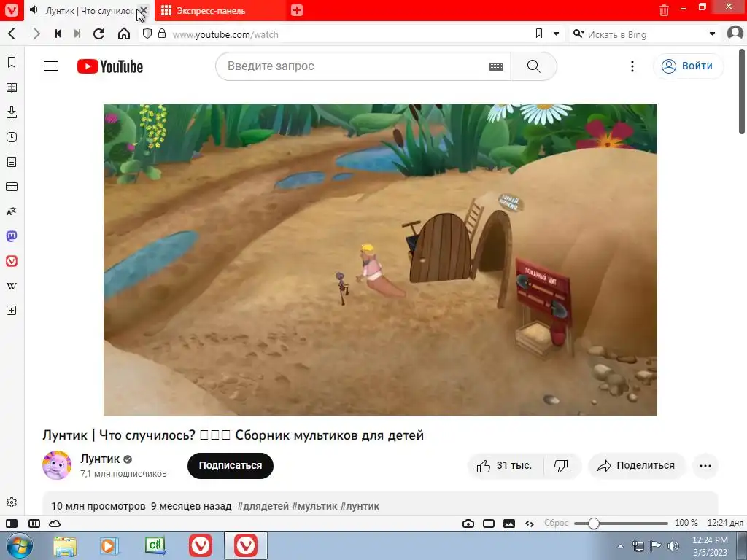
Task: Reload the current YouTube page
Action: (98, 34)
